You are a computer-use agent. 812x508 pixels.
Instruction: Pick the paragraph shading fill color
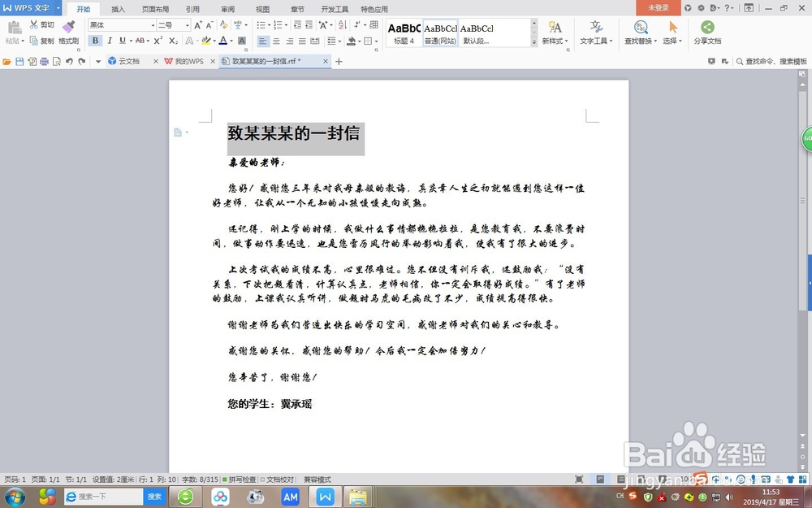click(352, 41)
